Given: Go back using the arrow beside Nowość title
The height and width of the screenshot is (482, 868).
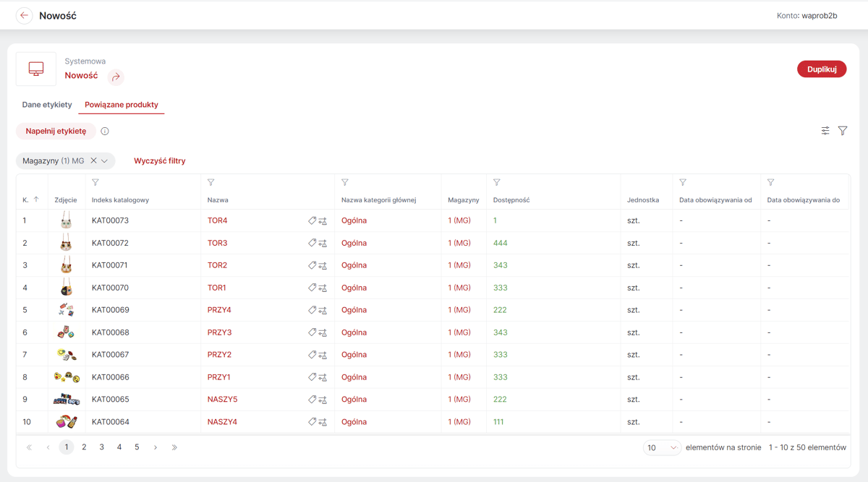Looking at the screenshot, I should click(25, 15).
